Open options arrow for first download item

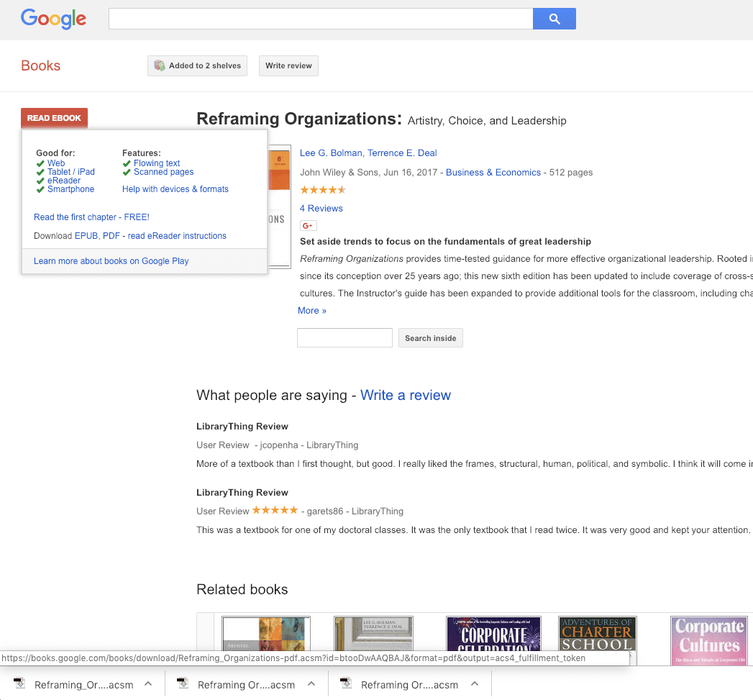point(148,683)
